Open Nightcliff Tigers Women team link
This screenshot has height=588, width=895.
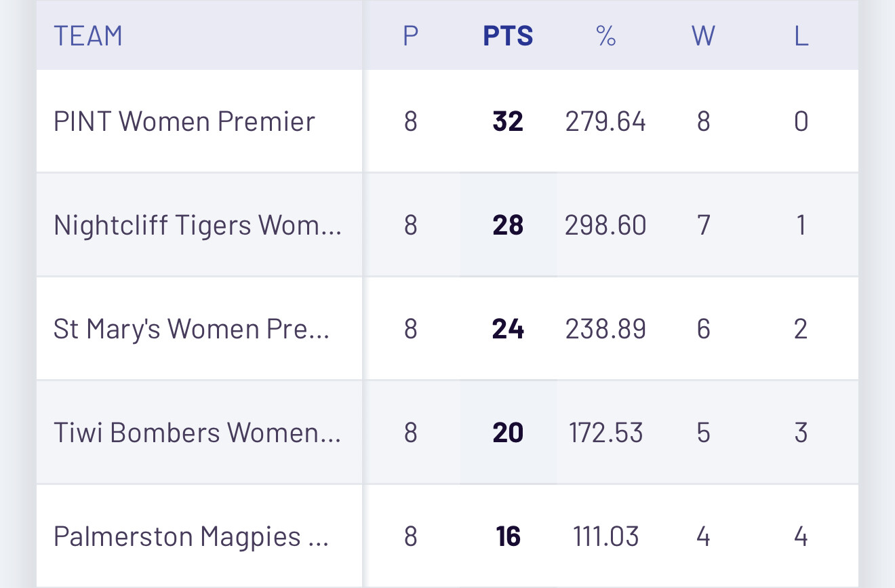point(197,225)
